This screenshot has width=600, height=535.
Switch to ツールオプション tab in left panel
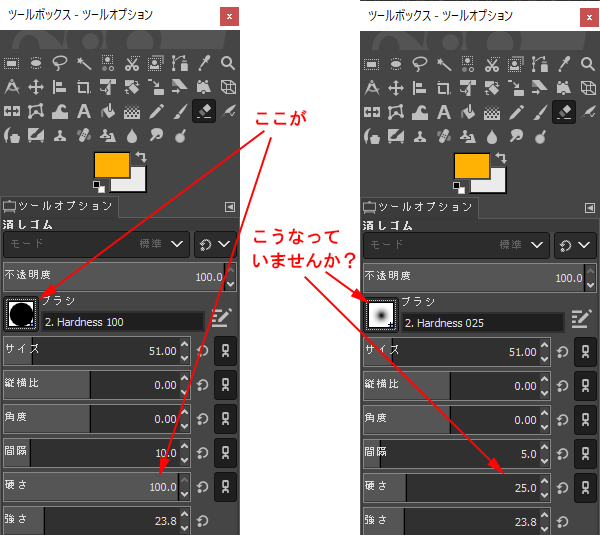coord(60,207)
